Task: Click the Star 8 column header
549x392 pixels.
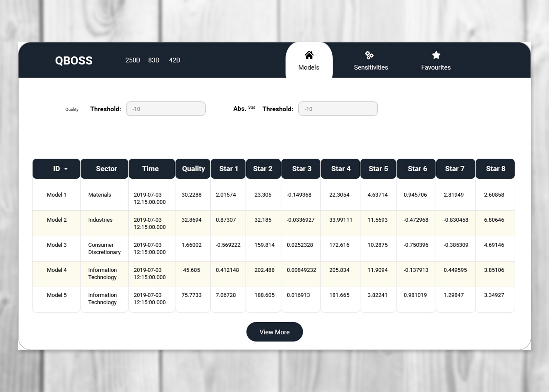Action: [495, 169]
